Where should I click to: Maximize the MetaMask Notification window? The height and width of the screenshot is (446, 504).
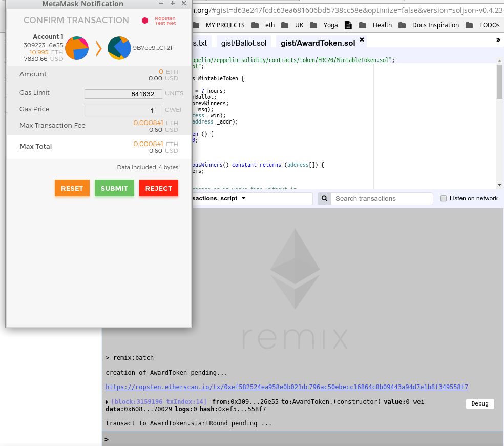coord(173,3)
